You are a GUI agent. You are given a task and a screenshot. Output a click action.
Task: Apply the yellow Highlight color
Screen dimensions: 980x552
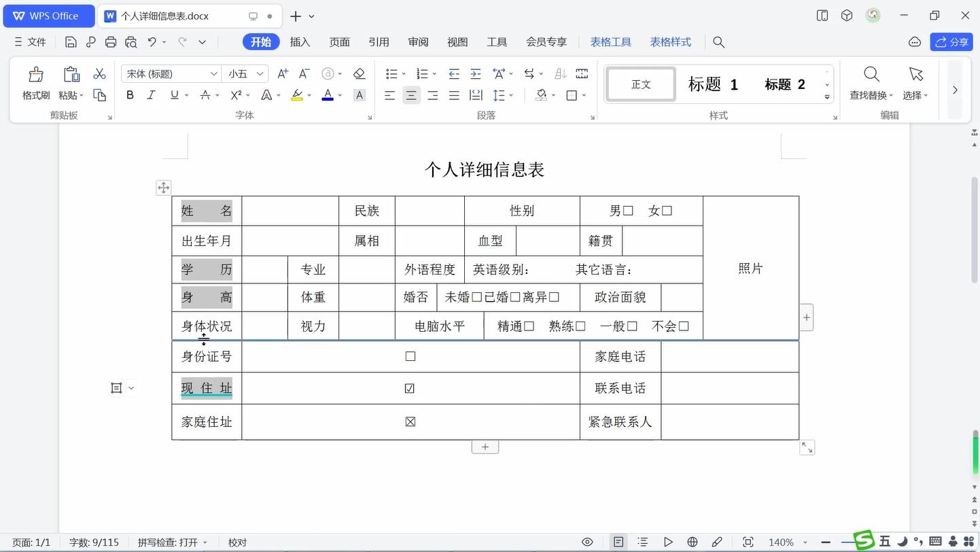pos(297,95)
